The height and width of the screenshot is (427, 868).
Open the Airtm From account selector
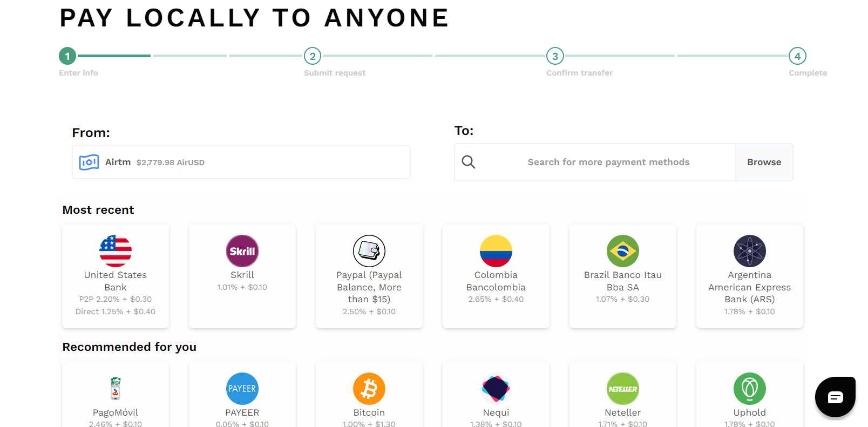point(241,162)
